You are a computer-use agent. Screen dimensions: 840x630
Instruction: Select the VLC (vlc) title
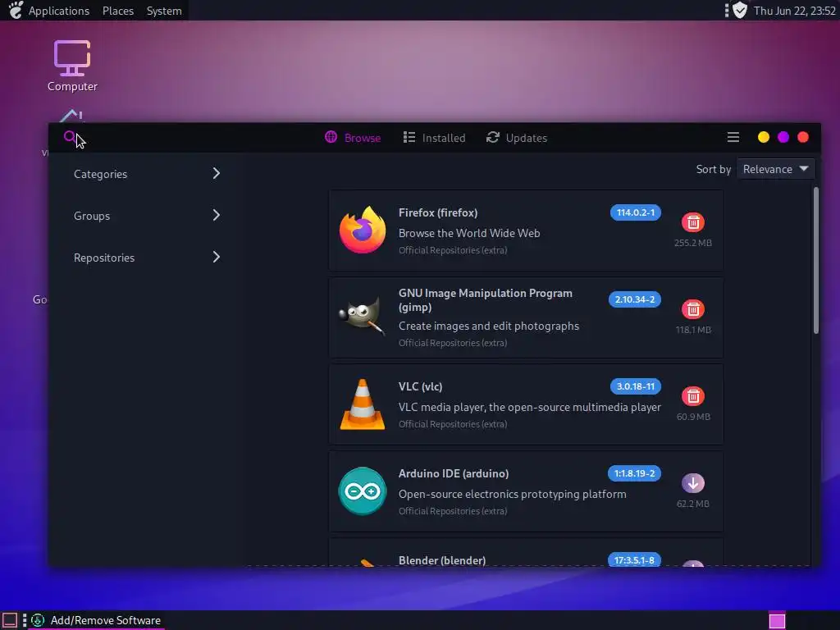coord(420,386)
